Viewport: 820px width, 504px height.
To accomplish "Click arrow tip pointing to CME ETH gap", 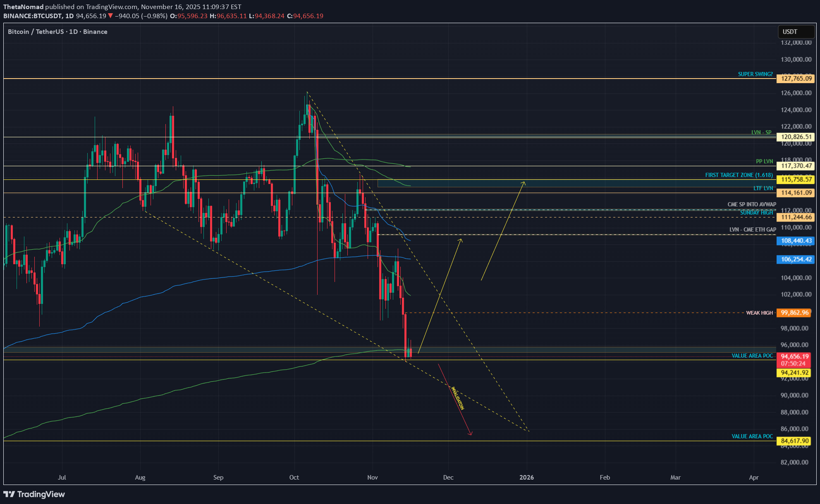I will click(x=461, y=239).
